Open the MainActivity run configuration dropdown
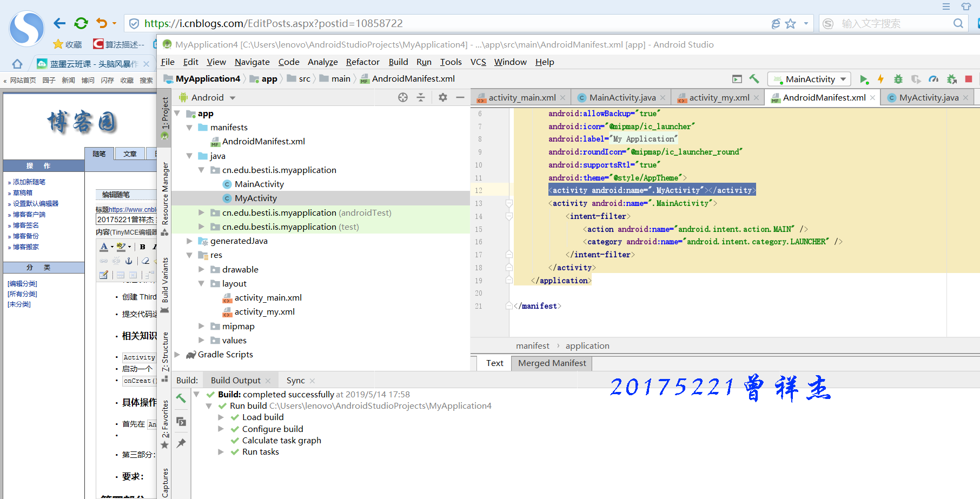This screenshot has height=499, width=980. tap(810, 79)
